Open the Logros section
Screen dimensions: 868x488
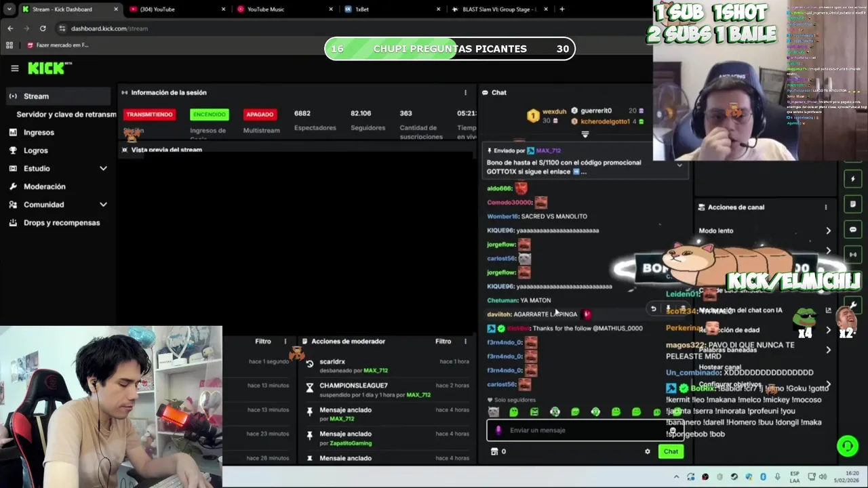tap(35, 150)
